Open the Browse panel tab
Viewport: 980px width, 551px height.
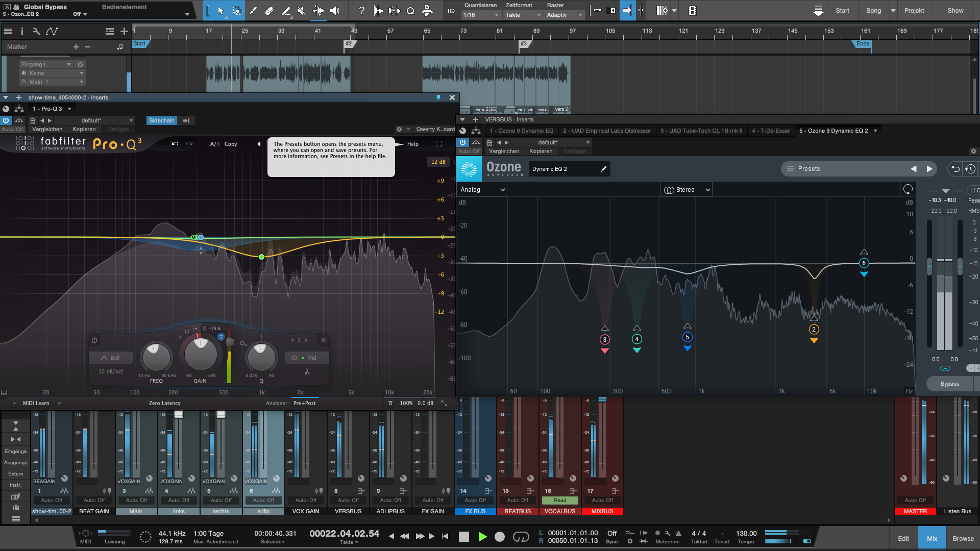pyautogui.click(x=963, y=539)
